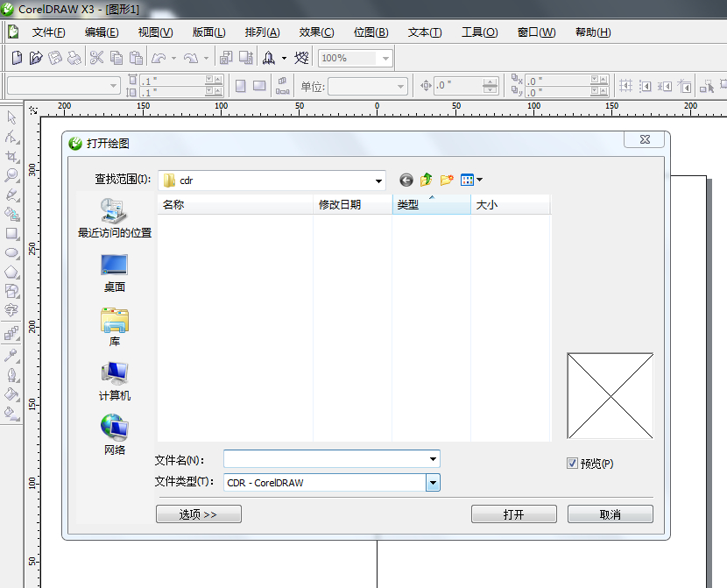Click the 文件名(N) text input field
This screenshot has height=588, width=727.
click(325, 459)
